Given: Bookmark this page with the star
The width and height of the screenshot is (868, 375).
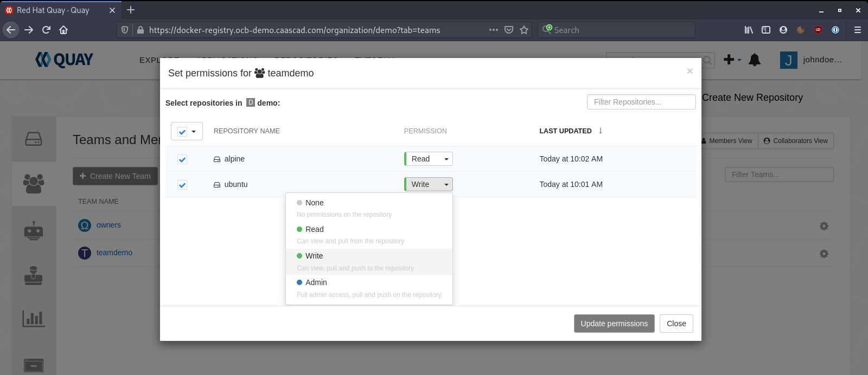Looking at the screenshot, I should [x=524, y=30].
